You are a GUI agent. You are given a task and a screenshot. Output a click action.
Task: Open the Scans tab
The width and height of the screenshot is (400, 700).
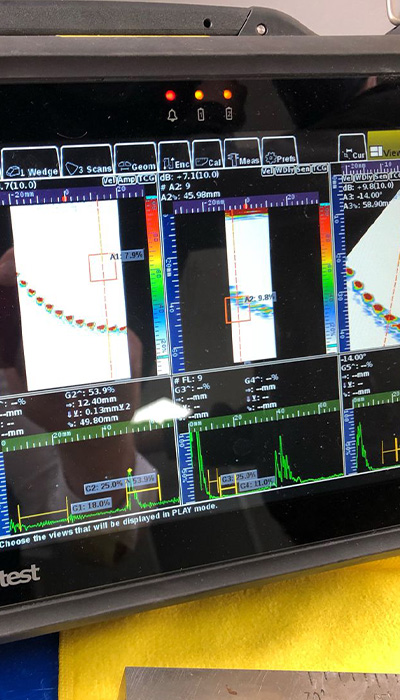[87, 160]
